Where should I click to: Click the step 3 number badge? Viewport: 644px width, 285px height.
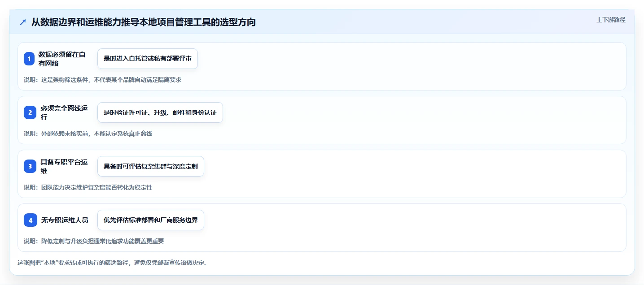point(30,166)
